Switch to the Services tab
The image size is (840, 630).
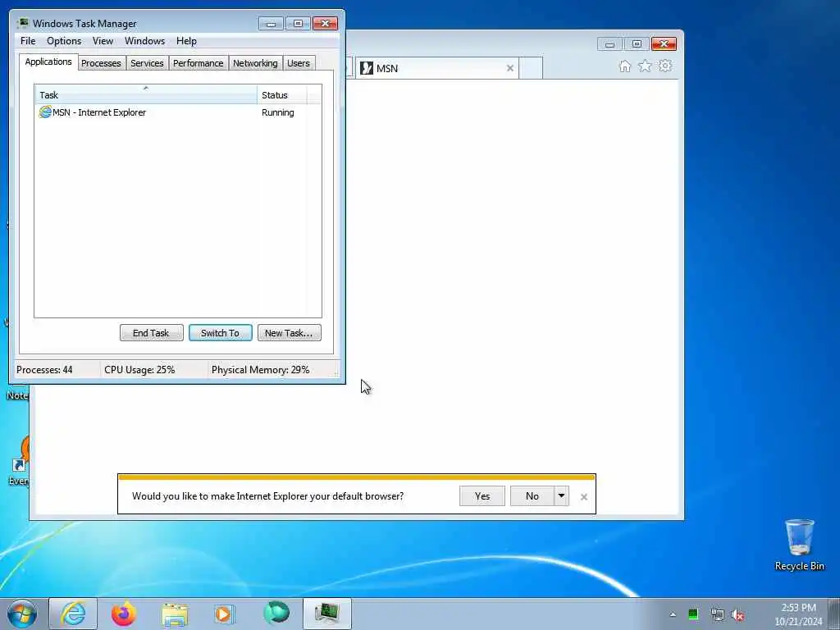(x=147, y=63)
